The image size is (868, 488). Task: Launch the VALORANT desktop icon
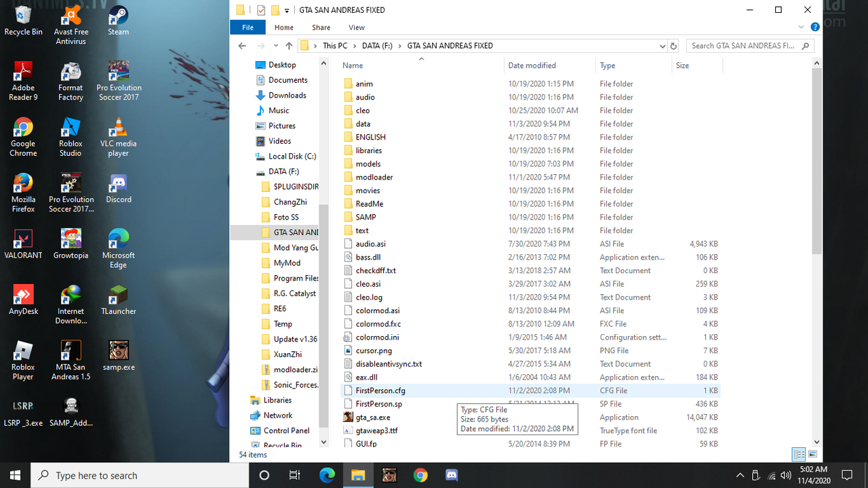tap(23, 244)
